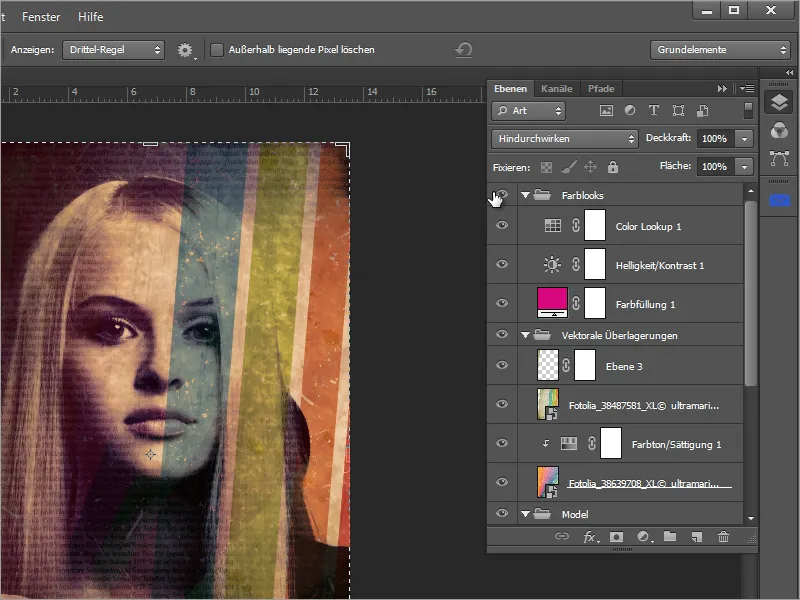
Task: Toggle visibility of Fotolia_38487581_XL layer
Action: (x=502, y=404)
